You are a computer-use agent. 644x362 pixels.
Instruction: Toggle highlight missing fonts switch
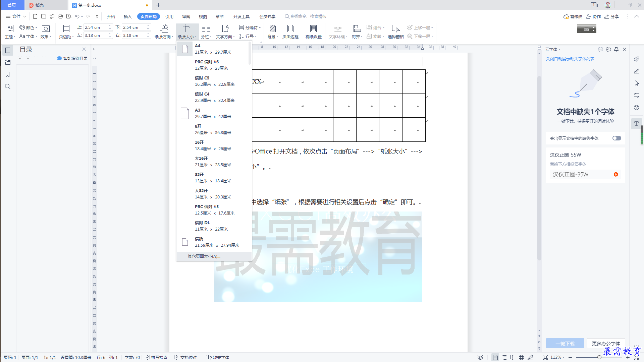pos(616,138)
